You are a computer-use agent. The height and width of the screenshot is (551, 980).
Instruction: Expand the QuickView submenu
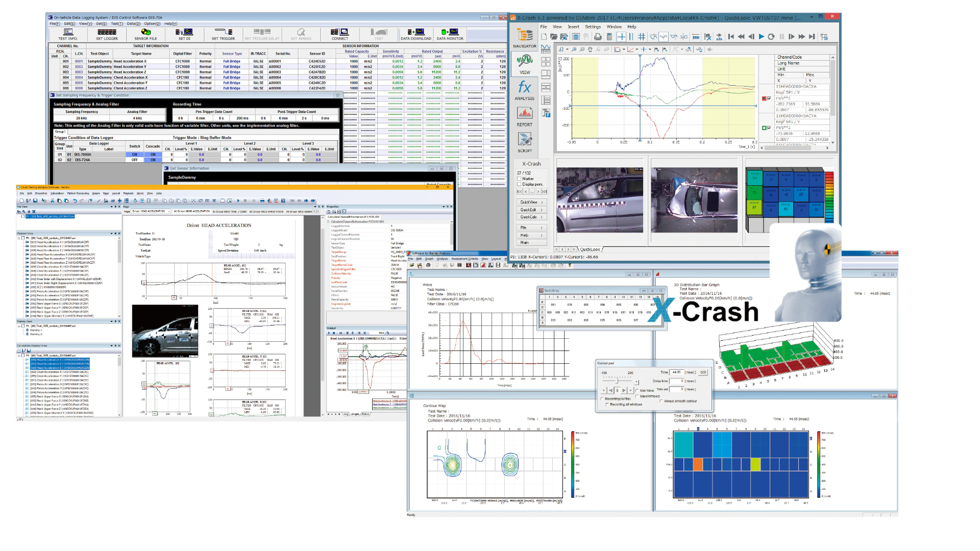click(x=531, y=202)
